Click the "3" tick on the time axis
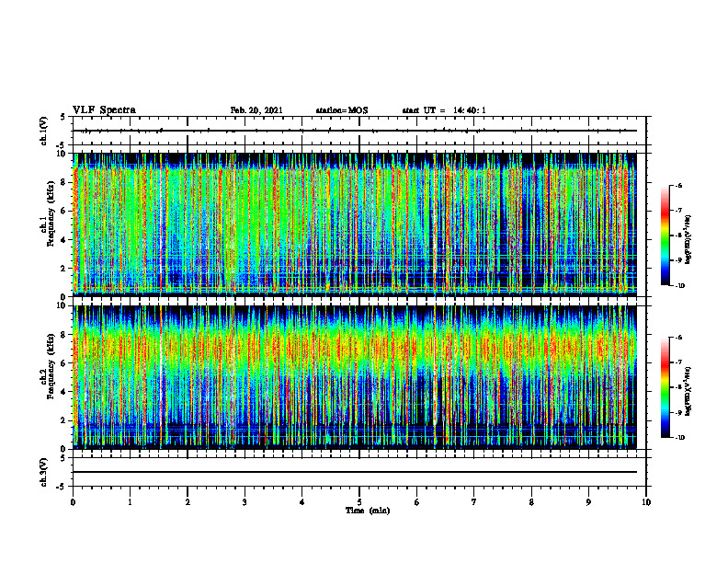This screenshot has height=563, width=728. coord(245,502)
